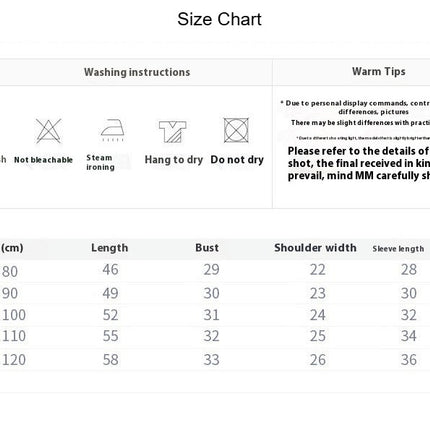The width and height of the screenshot is (430, 430).
Task: Click the Hang to dry shirt icon
Action: pos(172,132)
